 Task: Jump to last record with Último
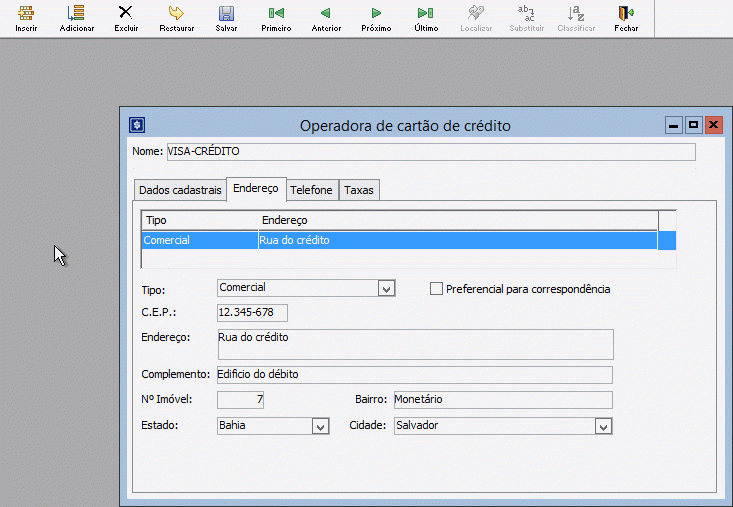click(426, 14)
